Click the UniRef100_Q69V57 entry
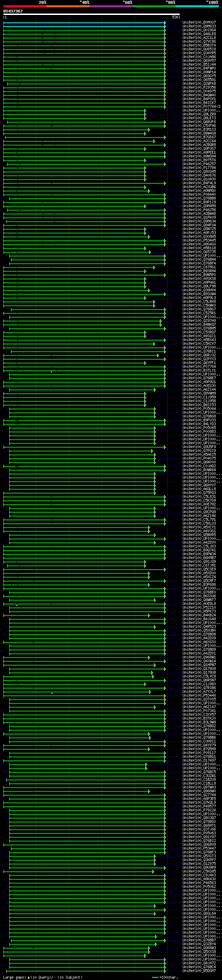 pyautogui.click(x=199, y=60)
